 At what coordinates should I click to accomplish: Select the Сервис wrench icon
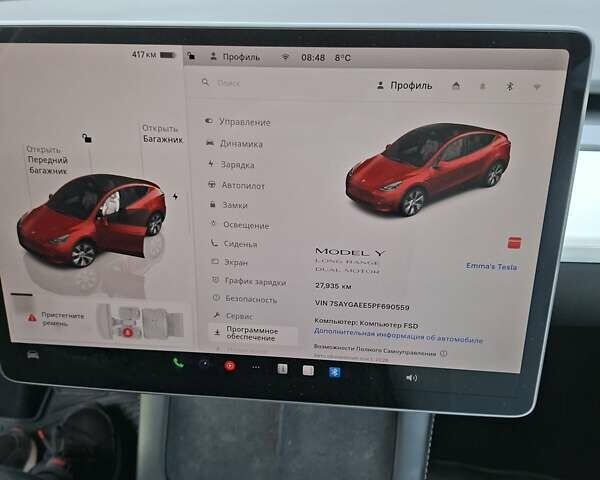click(217, 315)
